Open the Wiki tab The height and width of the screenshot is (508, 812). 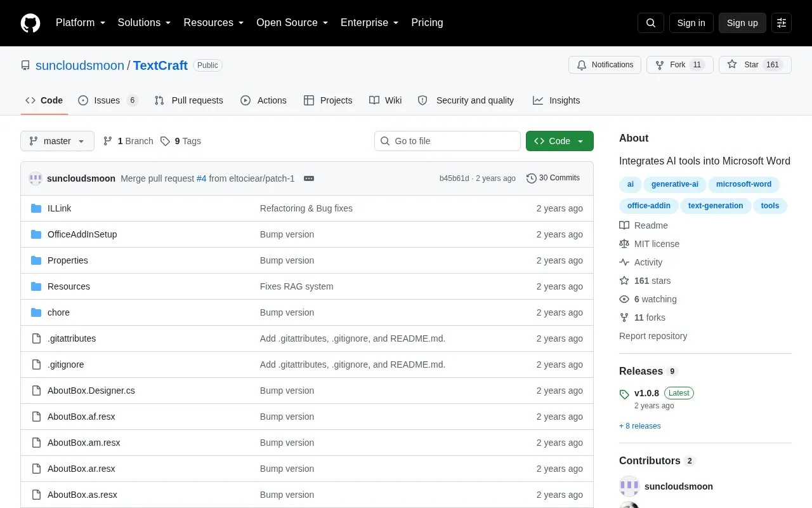[x=386, y=100]
